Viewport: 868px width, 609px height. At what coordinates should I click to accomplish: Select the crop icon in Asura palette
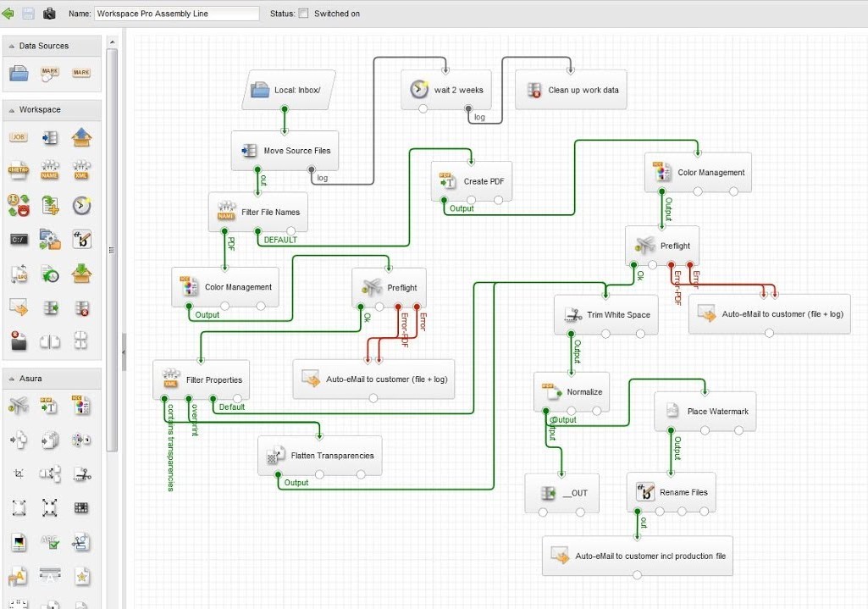tap(19, 473)
